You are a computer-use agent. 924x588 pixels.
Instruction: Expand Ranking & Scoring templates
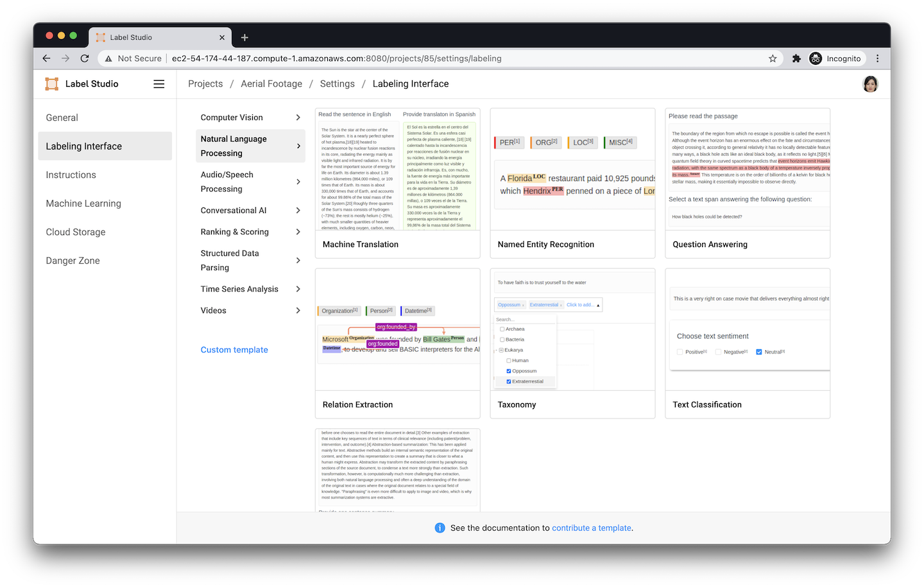tap(250, 232)
